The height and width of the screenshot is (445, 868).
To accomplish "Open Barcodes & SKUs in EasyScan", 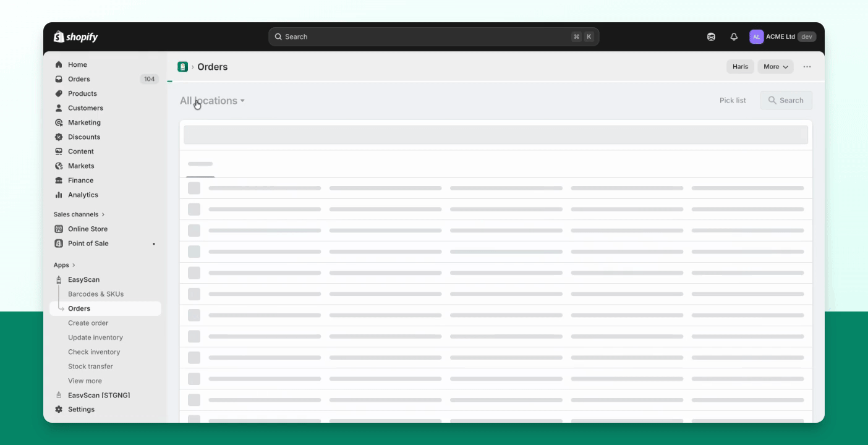I will click(x=96, y=294).
